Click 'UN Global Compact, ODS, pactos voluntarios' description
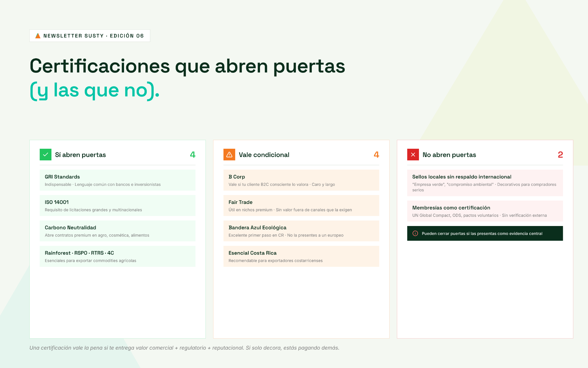This screenshot has height=368, width=588. click(x=480, y=216)
